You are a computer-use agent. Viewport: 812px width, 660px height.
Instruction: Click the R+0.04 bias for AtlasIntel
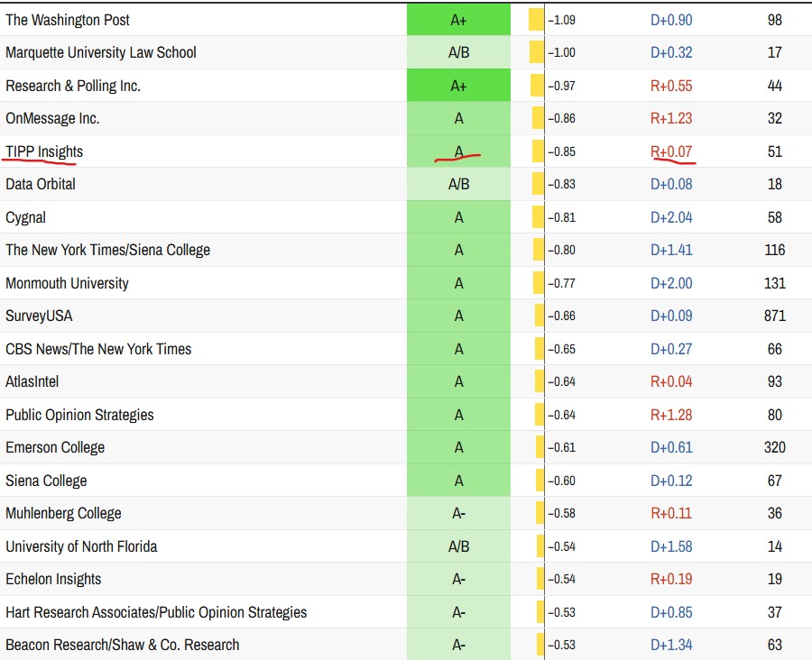pyautogui.click(x=671, y=381)
